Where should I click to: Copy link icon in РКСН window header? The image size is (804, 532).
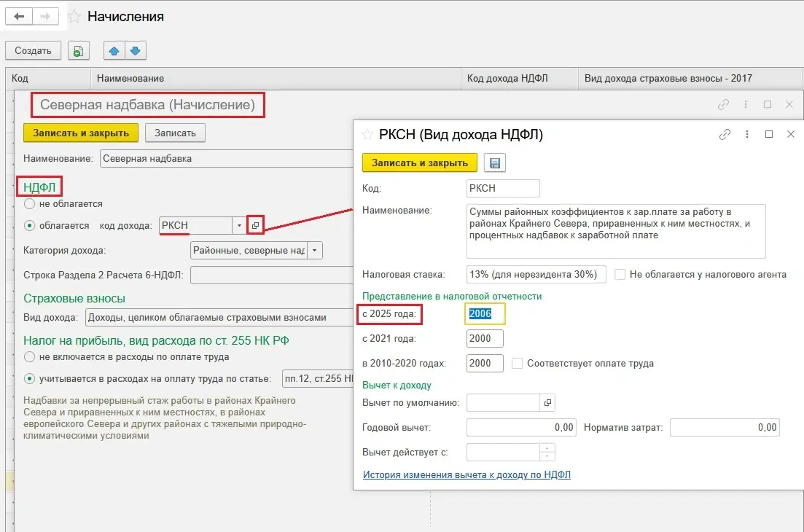[x=725, y=135]
